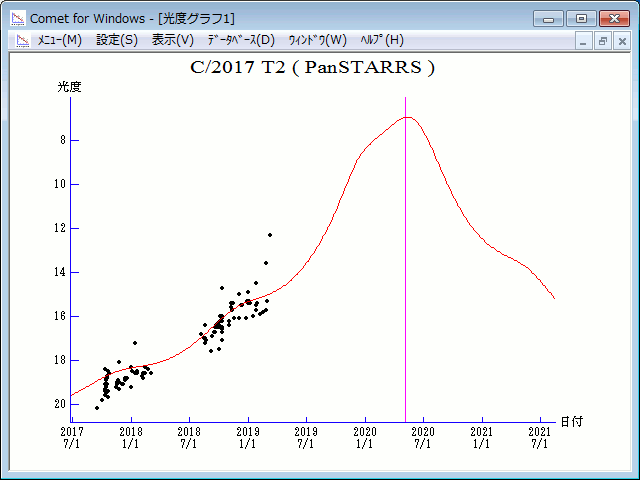The image size is (640, 480).
Task: Open the ヘルプ(H) menu
Action: (x=382, y=40)
